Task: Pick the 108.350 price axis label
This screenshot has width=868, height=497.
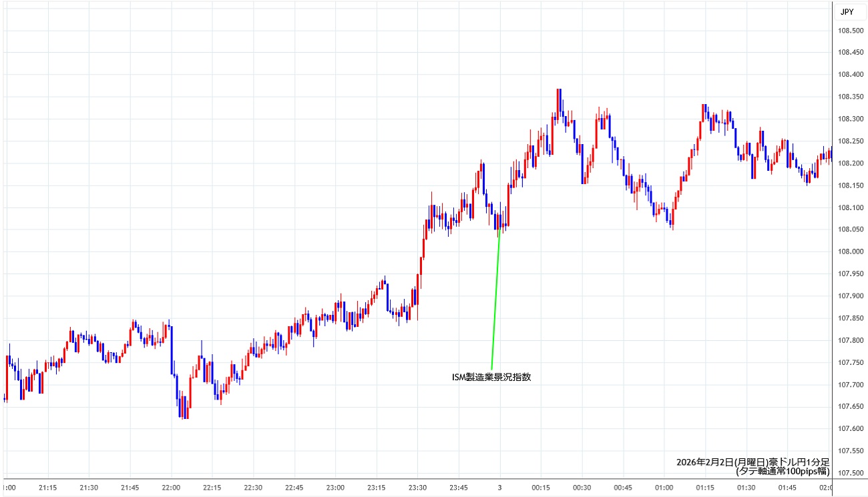Action: coord(851,97)
